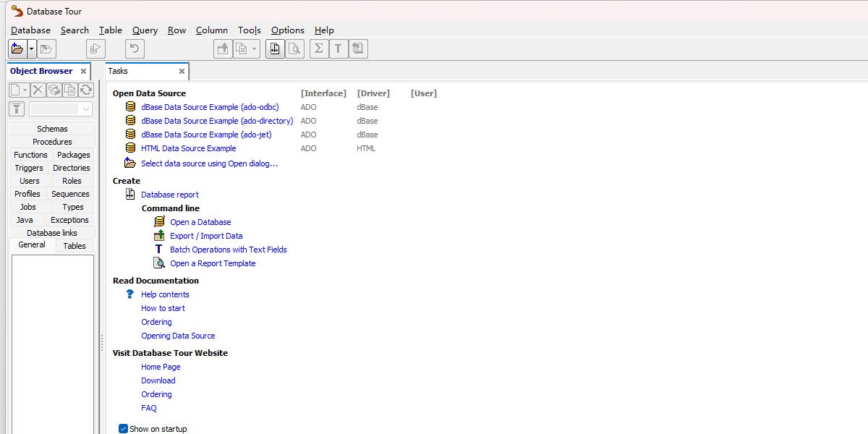This screenshot has width=868, height=434.
Task: Click the filter funnel icon in Object Browser
Action: [17, 109]
